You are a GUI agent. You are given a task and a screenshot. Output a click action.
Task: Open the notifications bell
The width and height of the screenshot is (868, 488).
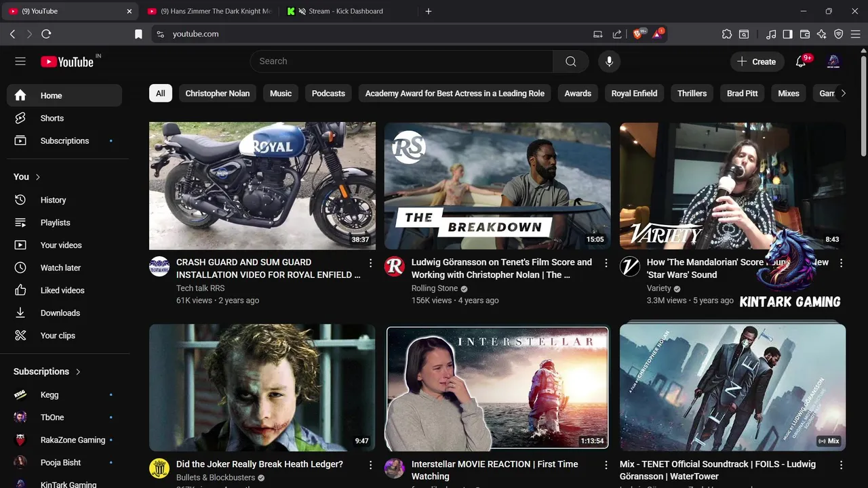801,61
